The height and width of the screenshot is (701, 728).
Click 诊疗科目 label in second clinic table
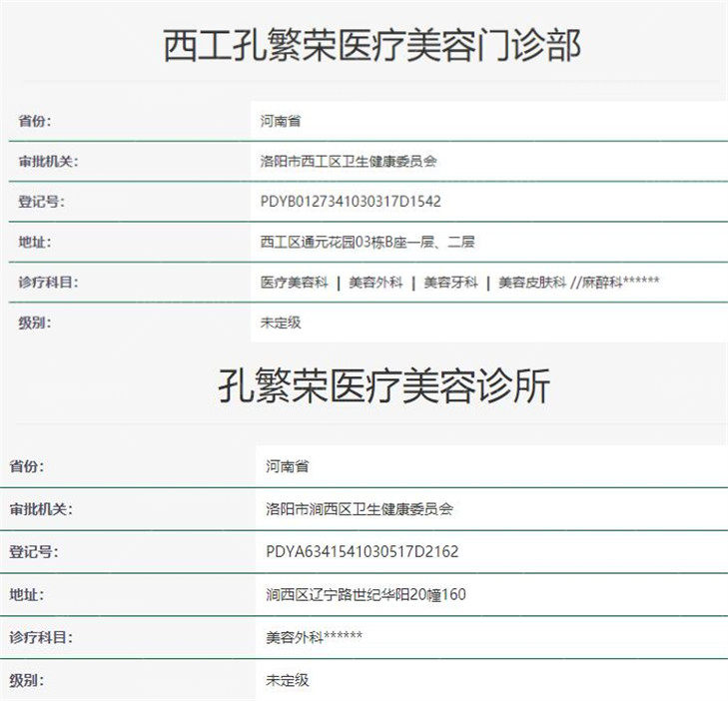point(41,637)
